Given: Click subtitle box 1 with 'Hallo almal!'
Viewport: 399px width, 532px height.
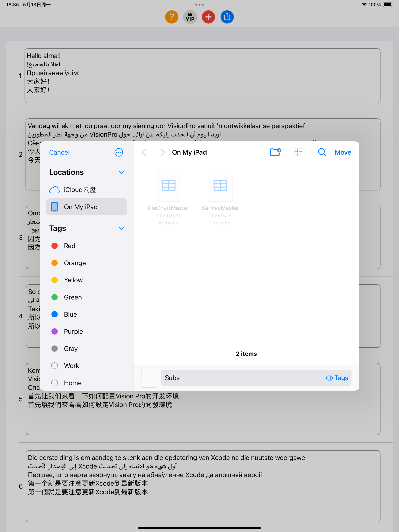Looking at the screenshot, I should 202,76.
